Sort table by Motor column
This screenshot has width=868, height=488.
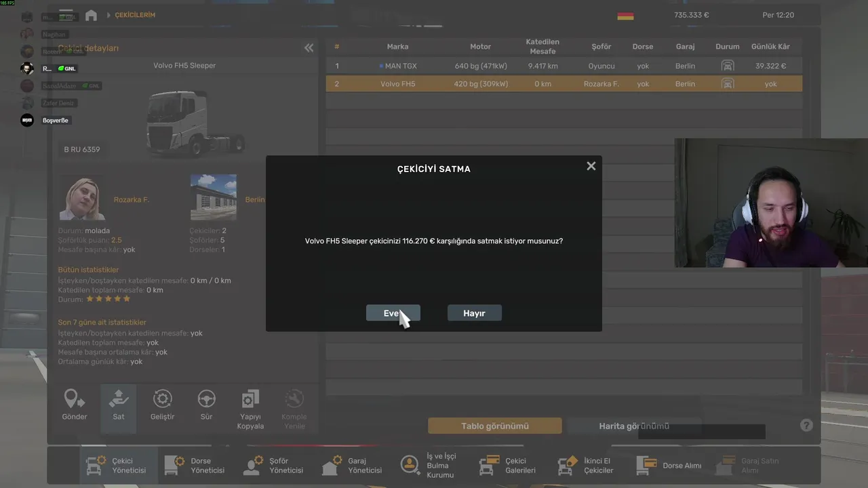click(480, 47)
